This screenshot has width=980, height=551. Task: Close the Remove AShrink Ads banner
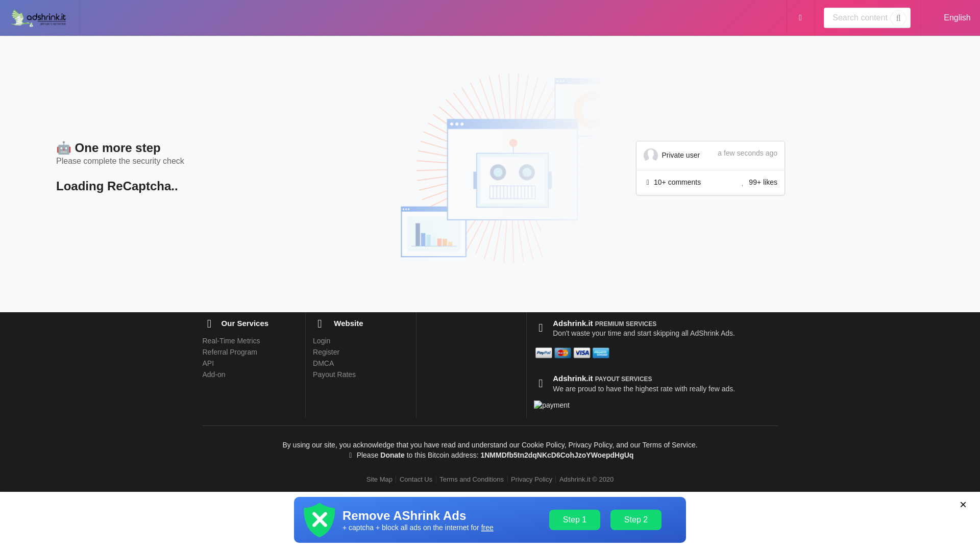tap(963, 505)
